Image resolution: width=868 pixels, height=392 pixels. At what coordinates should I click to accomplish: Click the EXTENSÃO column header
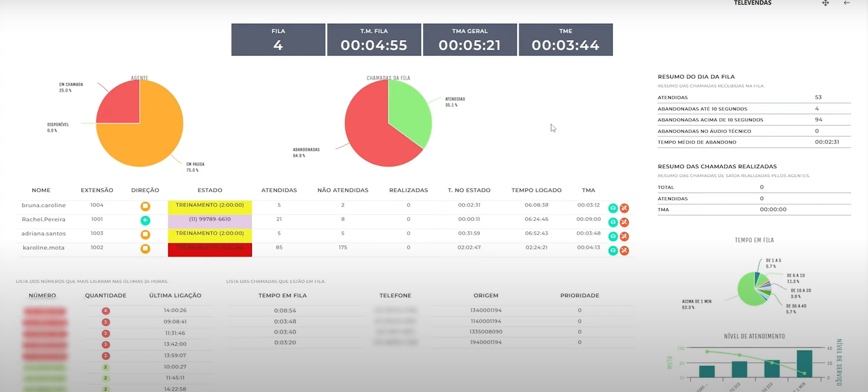pyautogui.click(x=97, y=190)
